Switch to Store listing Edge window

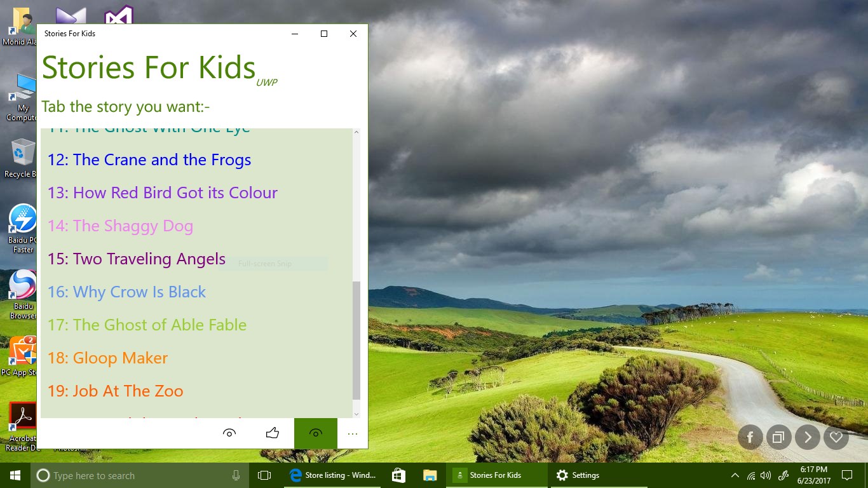(x=332, y=475)
